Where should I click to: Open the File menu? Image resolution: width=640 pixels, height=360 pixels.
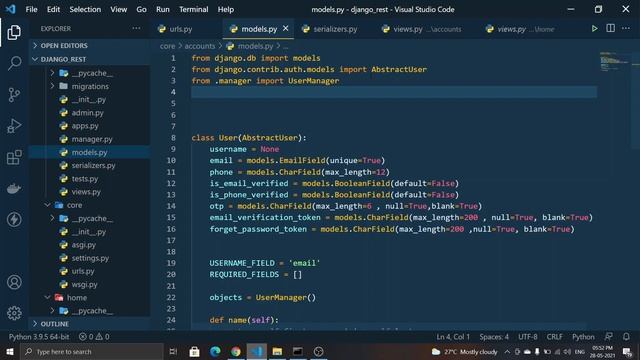[x=31, y=9]
